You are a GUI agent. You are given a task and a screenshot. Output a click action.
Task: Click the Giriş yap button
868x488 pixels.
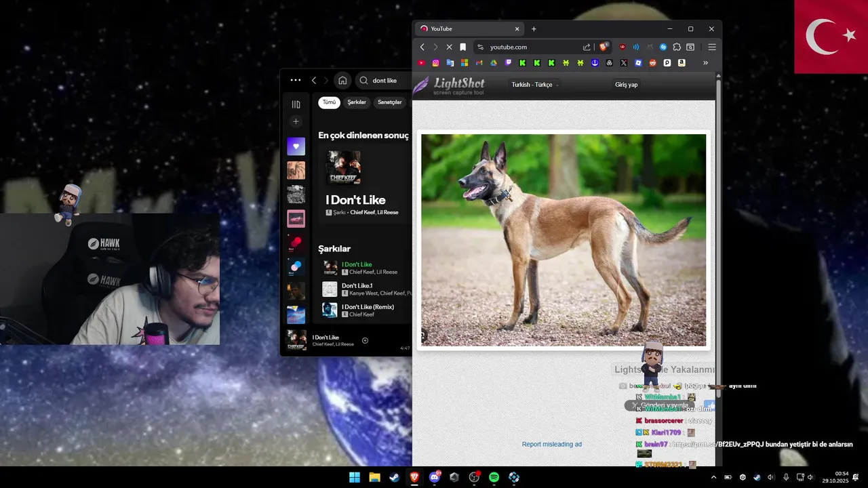[626, 85]
